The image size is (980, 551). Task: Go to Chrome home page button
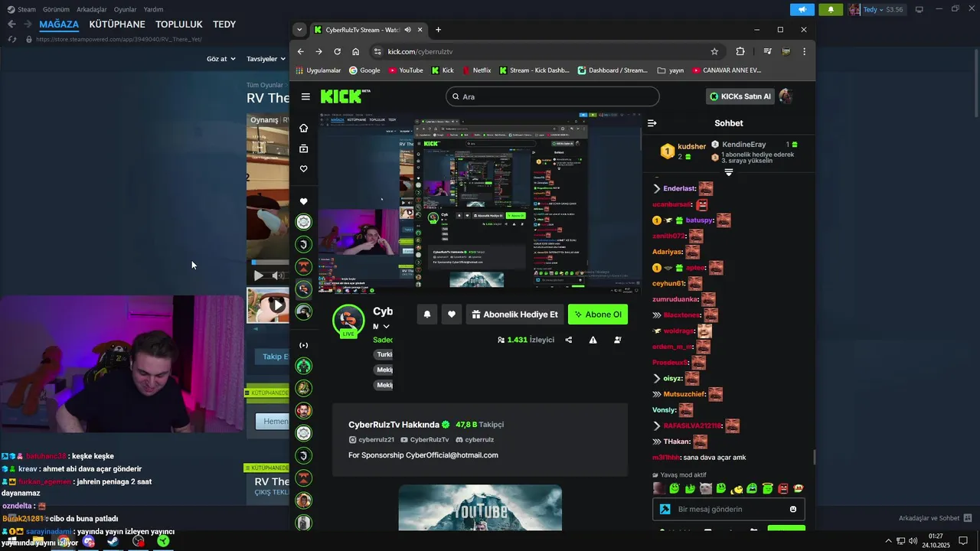[x=355, y=51]
